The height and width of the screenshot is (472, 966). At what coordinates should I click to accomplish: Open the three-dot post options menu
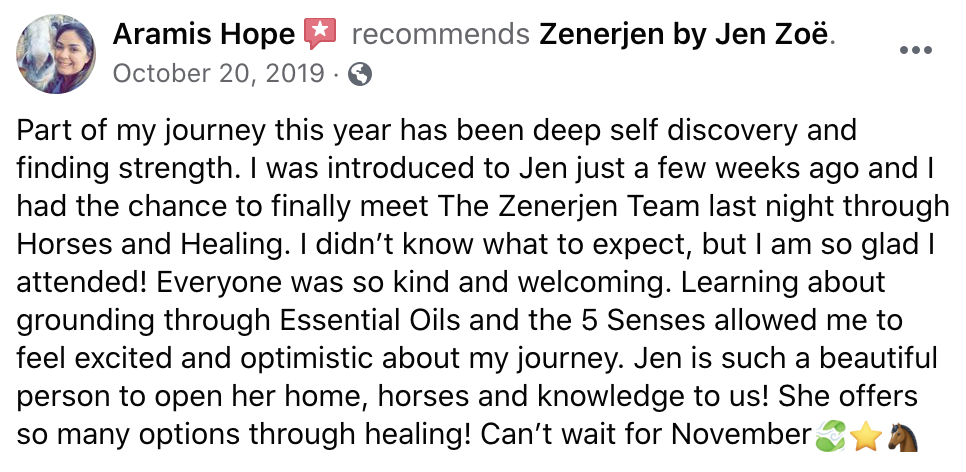[x=915, y=50]
